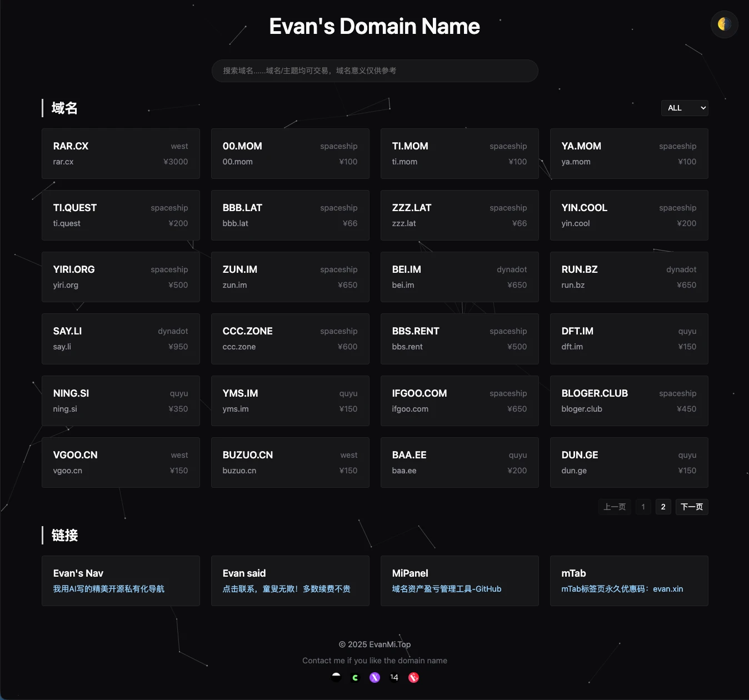Click the red E footer icon
The width and height of the screenshot is (749, 700).
click(x=413, y=677)
